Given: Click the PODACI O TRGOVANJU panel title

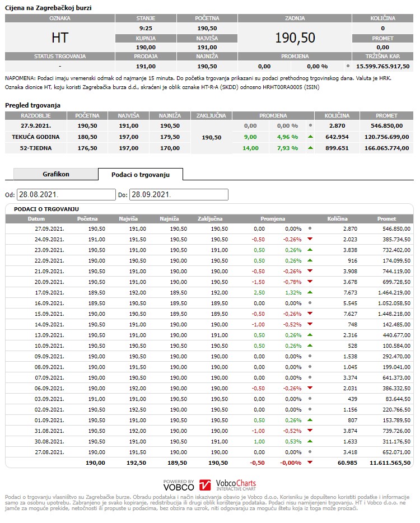Looking at the screenshot, I should click(x=46, y=209).
